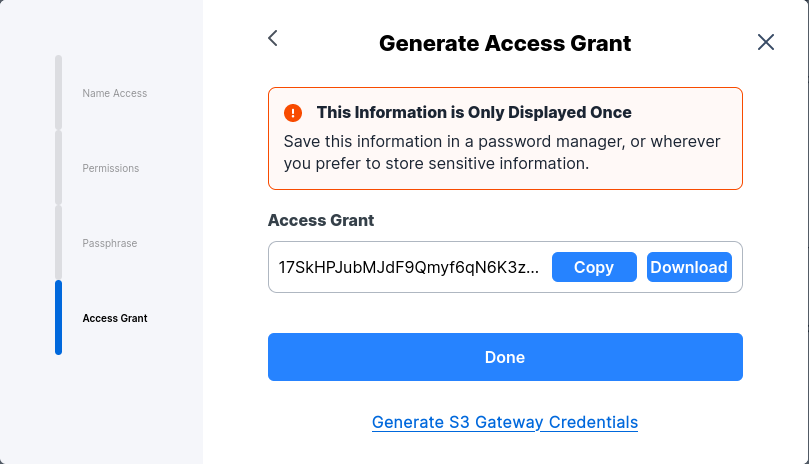The height and width of the screenshot is (464, 809).
Task: Download the access grant file
Action: [689, 267]
